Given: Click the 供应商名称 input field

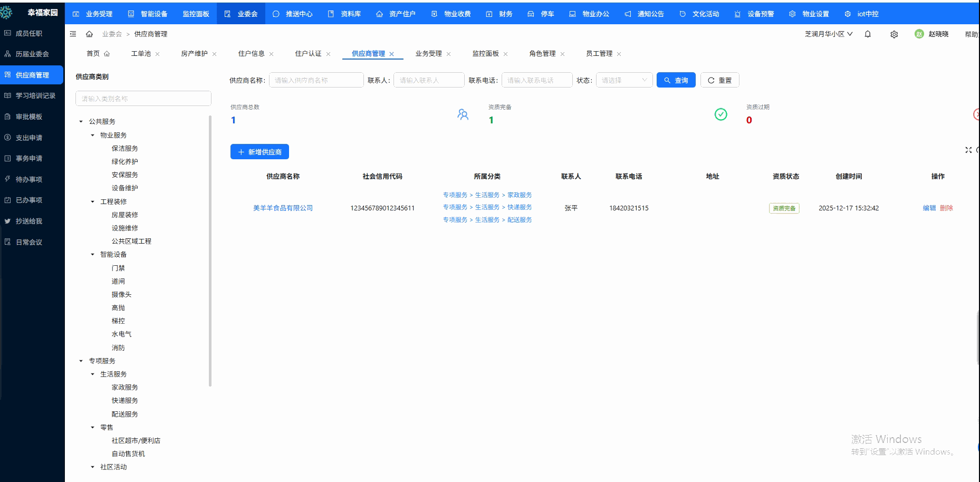Looking at the screenshot, I should pyautogui.click(x=316, y=80).
